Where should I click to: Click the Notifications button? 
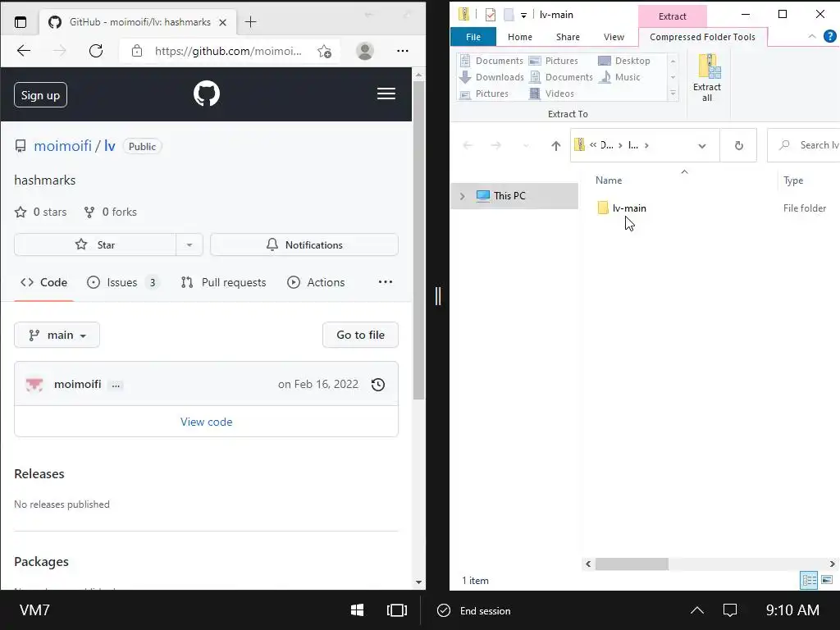(x=304, y=244)
